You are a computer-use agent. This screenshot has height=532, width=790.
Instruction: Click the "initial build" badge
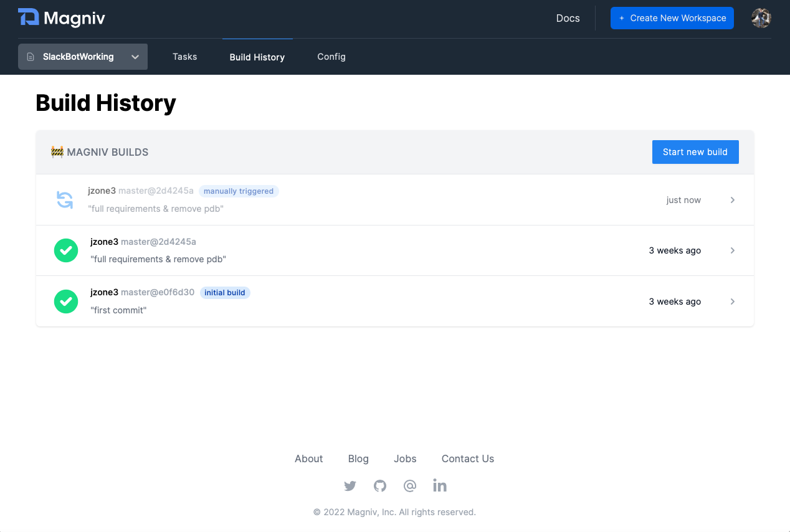coord(225,293)
